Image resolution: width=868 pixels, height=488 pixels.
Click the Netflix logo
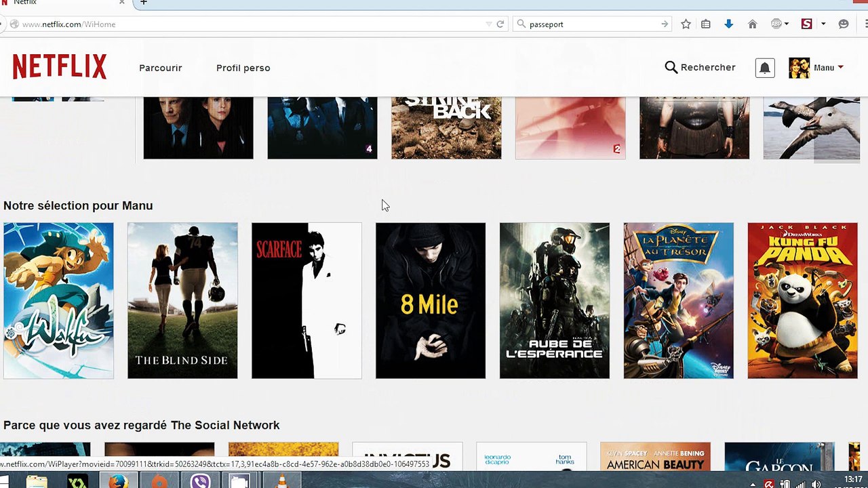[x=60, y=67]
